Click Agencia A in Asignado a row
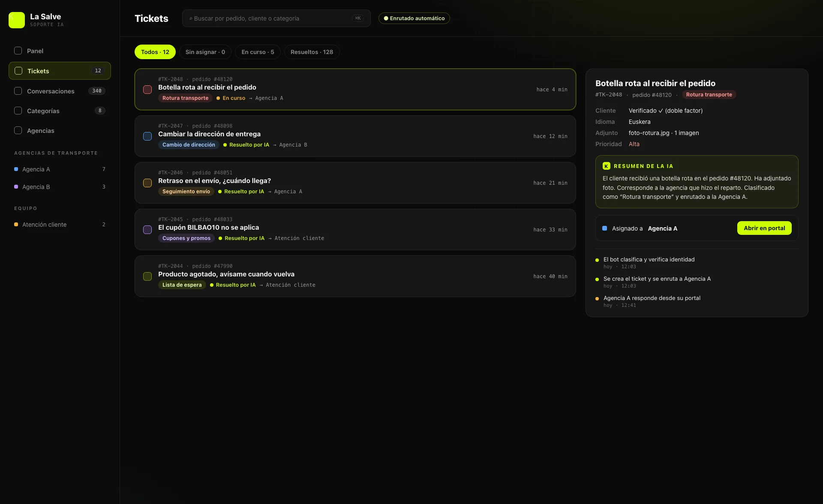Viewport: 823px width, 504px height. pos(662,228)
